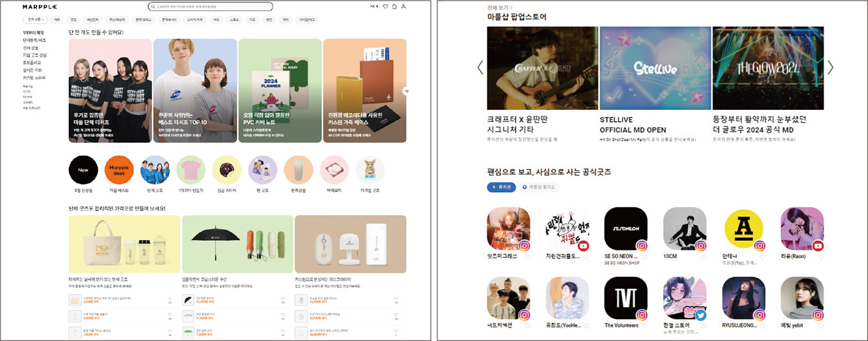This screenshot has height=341, width=868.
Task: Select the 팬 굿즈 purple circle icon
Action: click(x=262, y=170)
